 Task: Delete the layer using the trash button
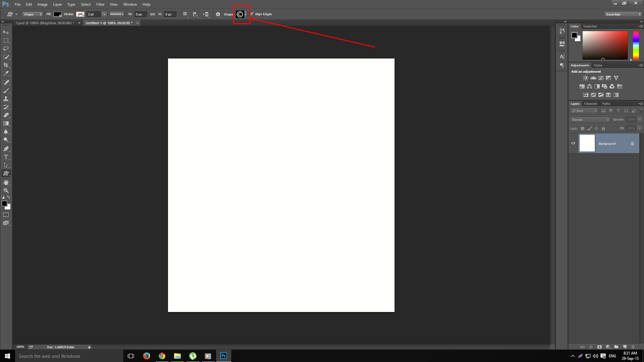tap(633, 347)
